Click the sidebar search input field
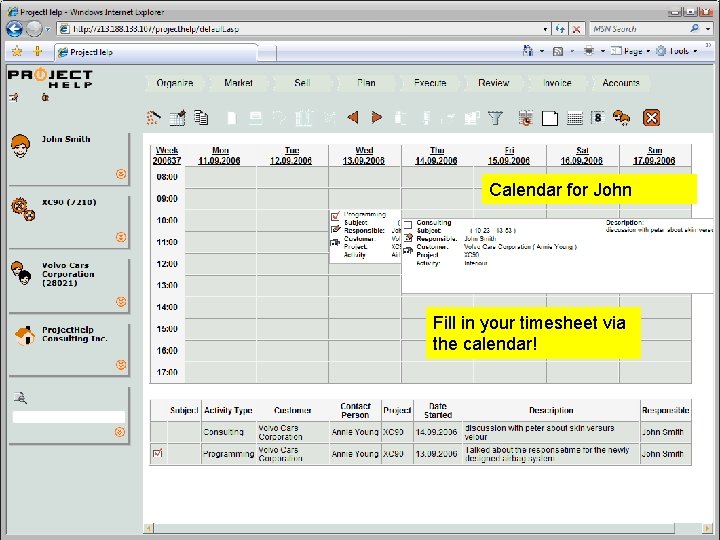Image resolution: width=720 pixels, height=540 pixels. click(x=68, y=417)
